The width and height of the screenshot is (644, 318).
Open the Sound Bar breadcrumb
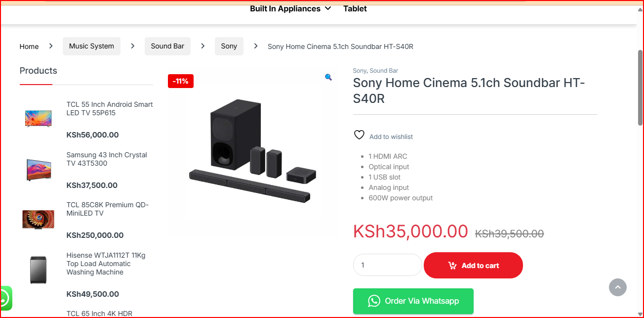pos(167,46)
